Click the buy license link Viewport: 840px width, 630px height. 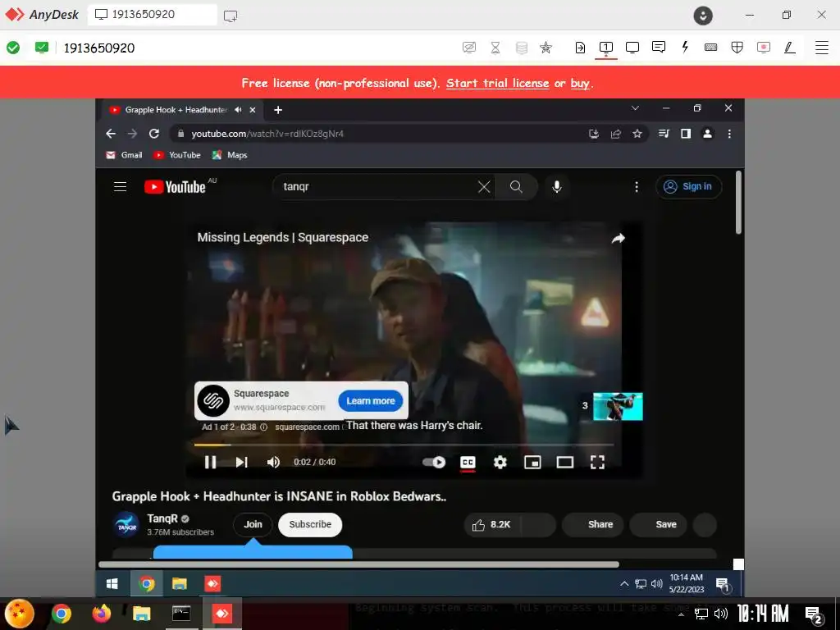(580, 83)
